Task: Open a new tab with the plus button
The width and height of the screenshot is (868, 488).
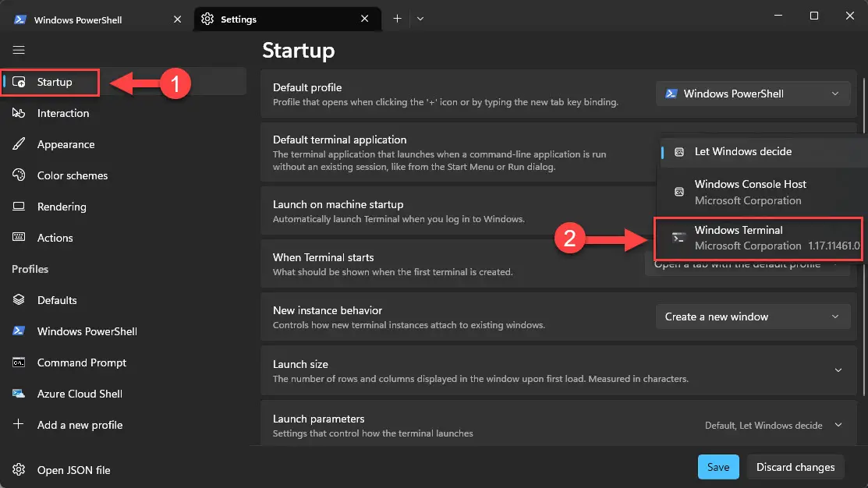Action: point(397,19)
